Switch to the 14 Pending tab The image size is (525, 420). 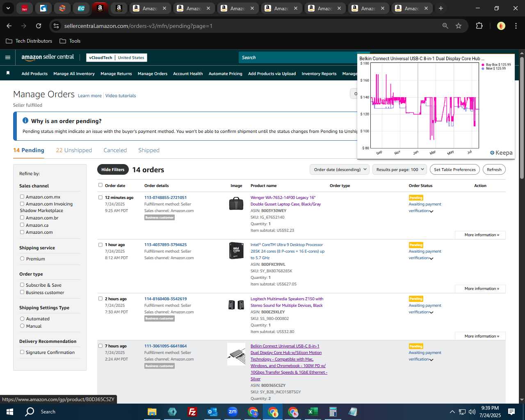point(29,150)
